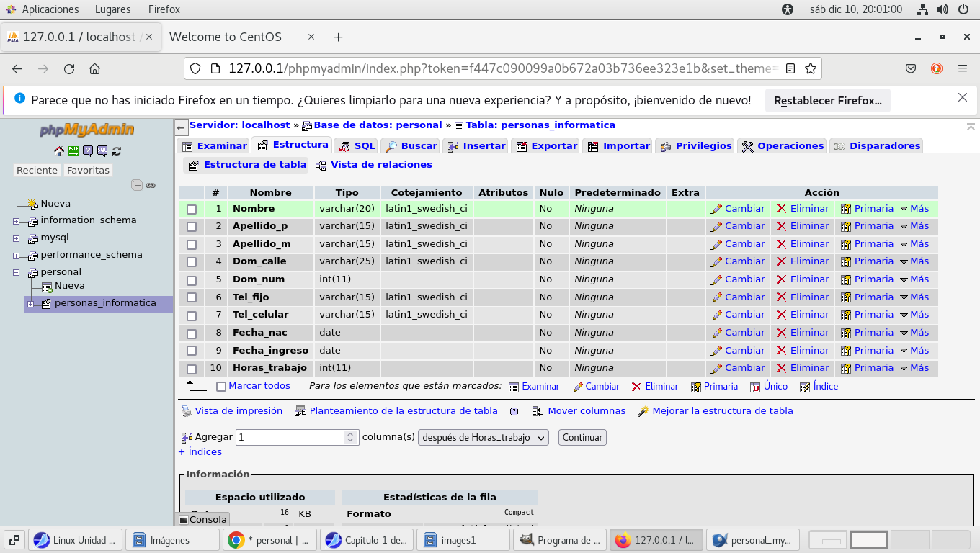Click Primaria key icon for Tel_fijo row
980x553 pixels.
846,297
